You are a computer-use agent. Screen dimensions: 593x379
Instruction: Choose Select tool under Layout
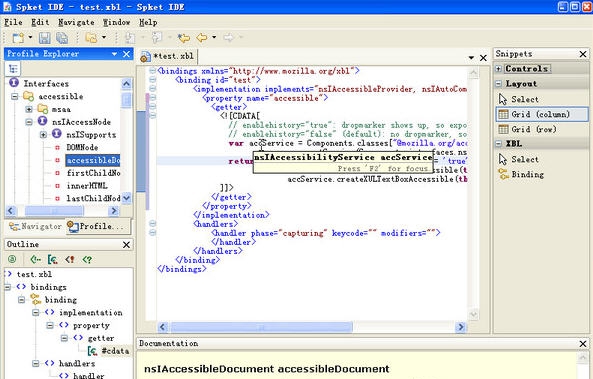(x=541, y=99)
